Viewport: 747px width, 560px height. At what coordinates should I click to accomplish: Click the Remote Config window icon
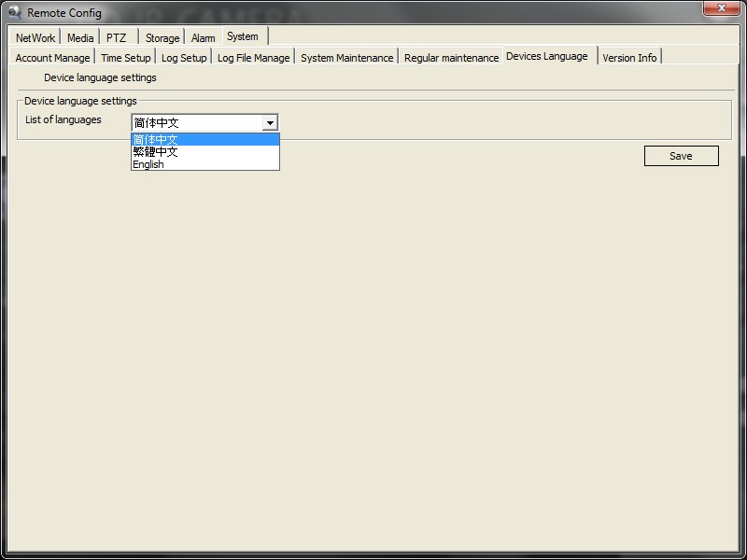[15, 12]
